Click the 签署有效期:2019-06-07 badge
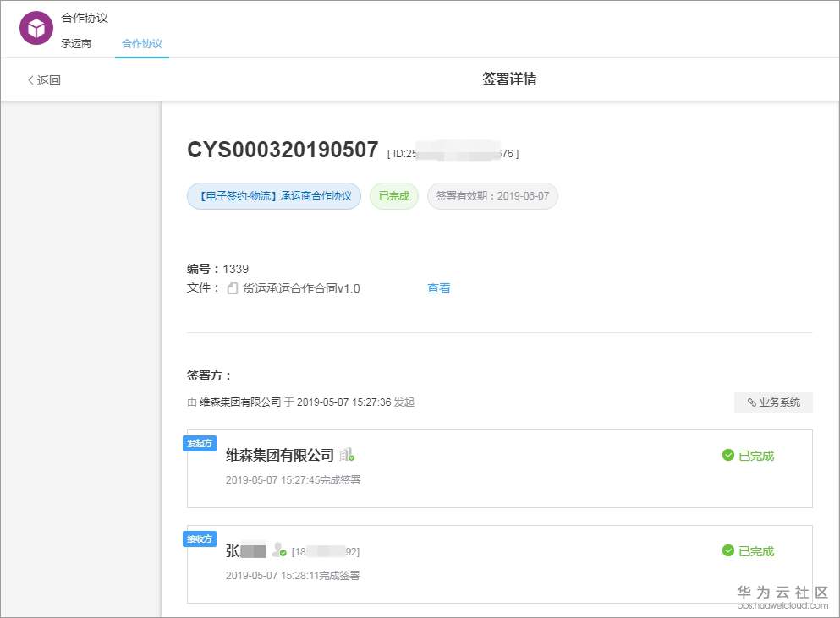 (492, 196)
